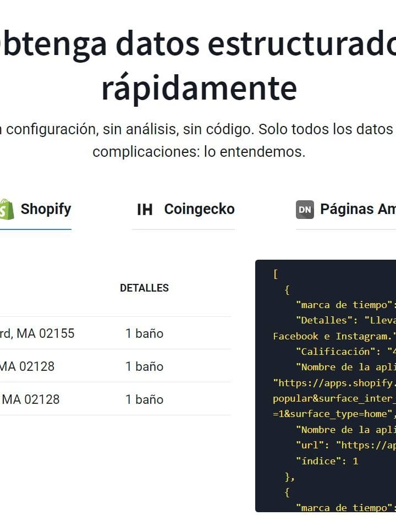Image resolution: width=396 pixels, height=532 pixels.
Task: Open the Páginas Am tab
Action: (x=346, y=210)
